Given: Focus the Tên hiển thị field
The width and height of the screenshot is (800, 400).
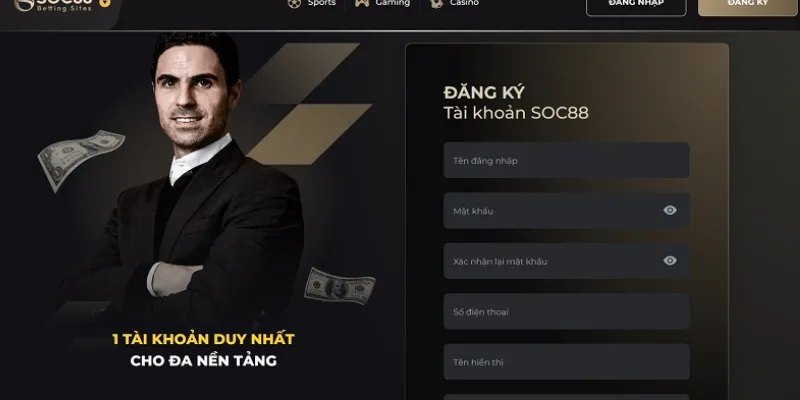Looking at the screenshot, I should [566, 362].
